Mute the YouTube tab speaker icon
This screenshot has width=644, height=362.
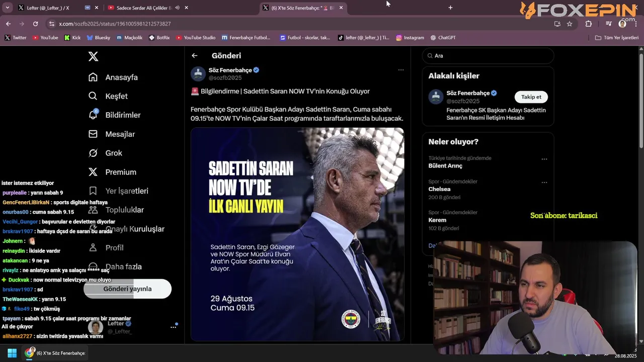pyautogui.click(x=177, y=8)
